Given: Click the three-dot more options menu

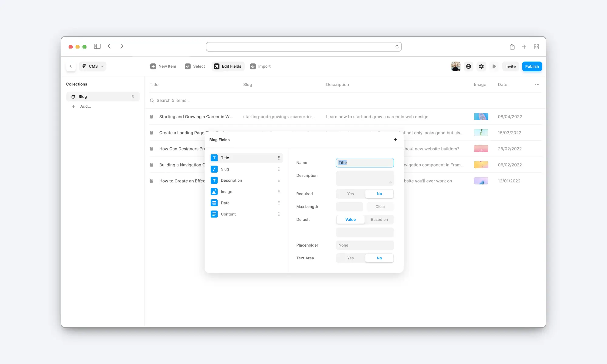Looking at the screenshot, I should tap(537, 85).
